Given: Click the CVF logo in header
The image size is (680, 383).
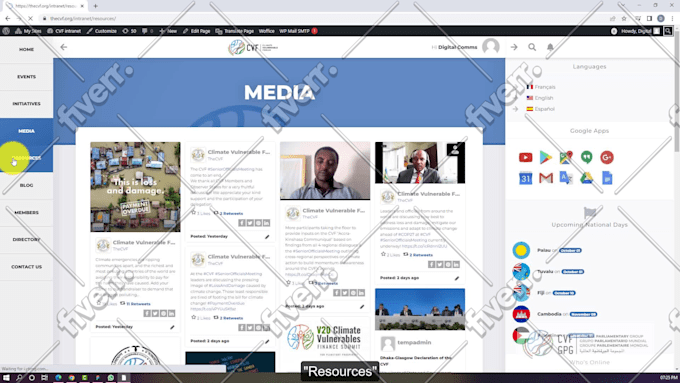Looking at the screenshot, I should pos(253,47).
